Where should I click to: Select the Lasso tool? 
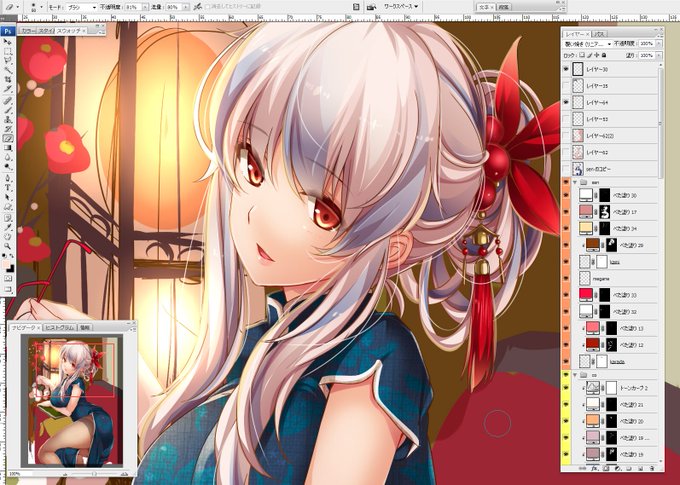[x=7, y=61]
